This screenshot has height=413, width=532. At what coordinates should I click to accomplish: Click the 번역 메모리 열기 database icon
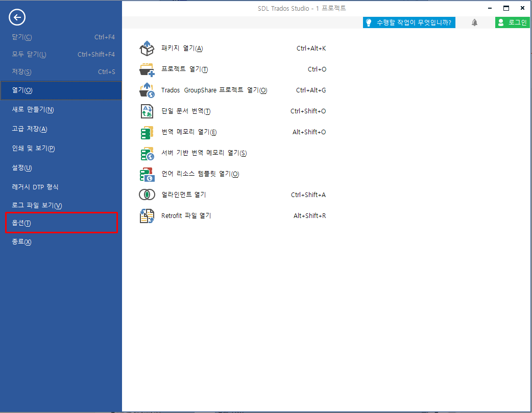point(147,132)
